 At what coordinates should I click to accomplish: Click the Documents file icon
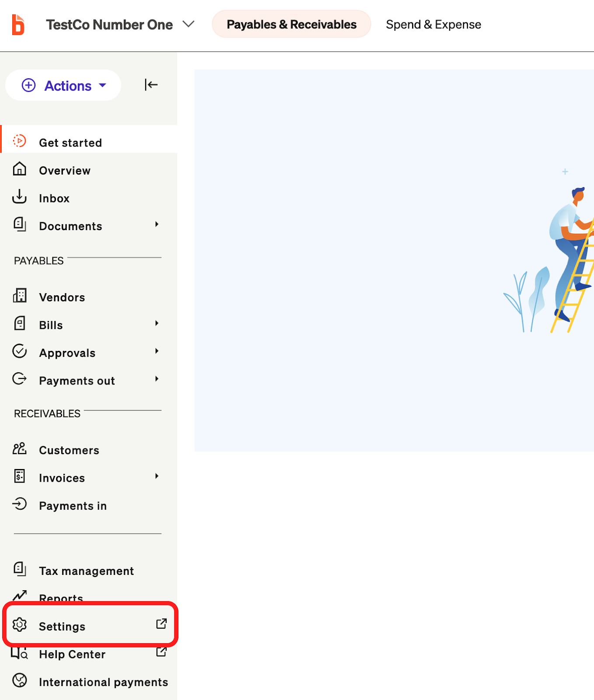20,224
